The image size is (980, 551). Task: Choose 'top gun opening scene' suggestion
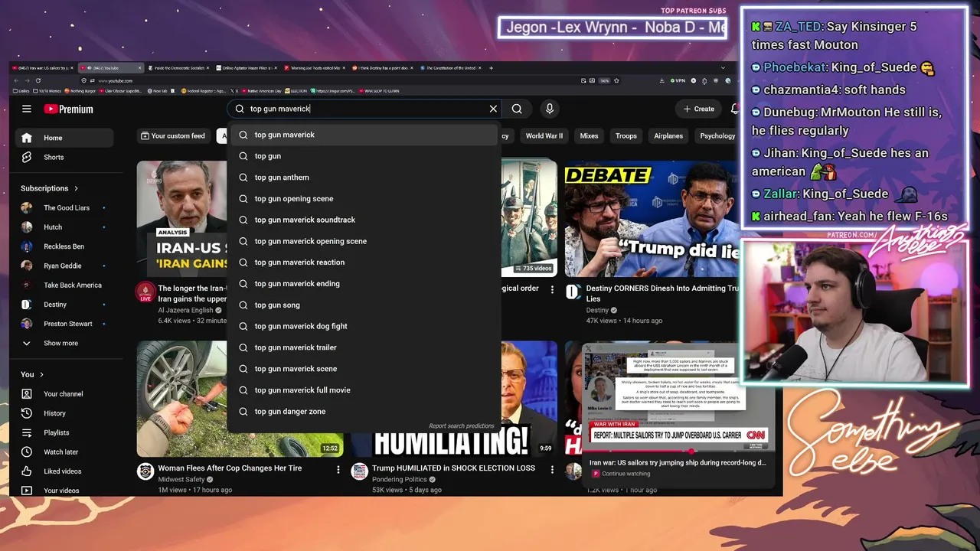pos(364,199)
